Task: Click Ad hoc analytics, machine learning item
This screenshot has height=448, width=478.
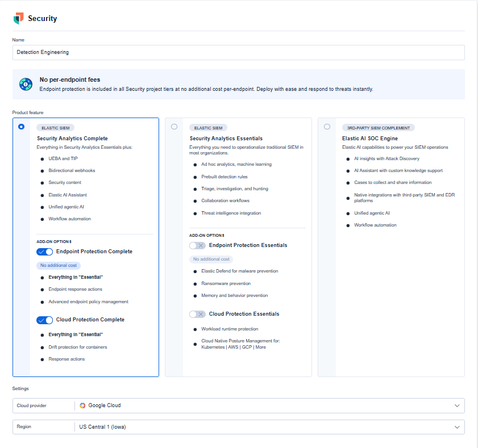Action: coord(236,164)
